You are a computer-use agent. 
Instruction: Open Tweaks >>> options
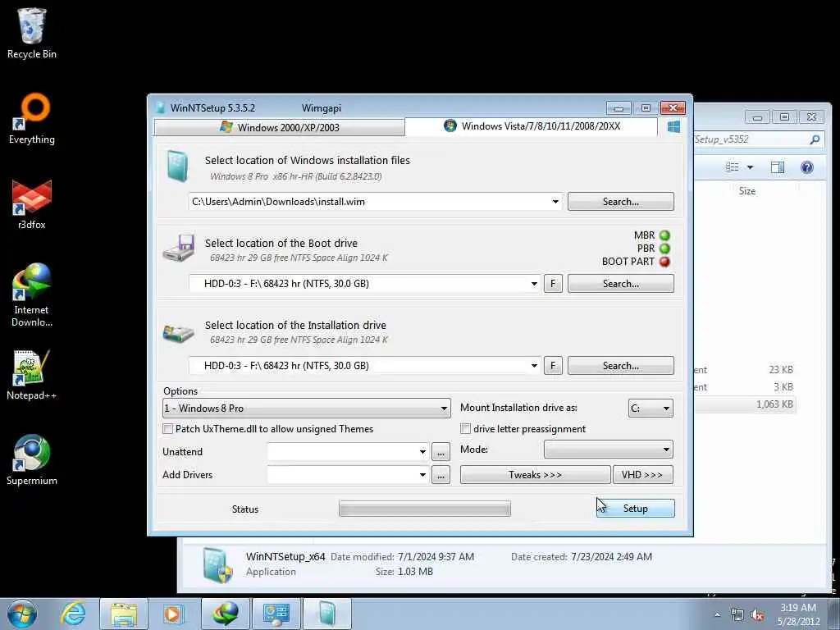coord(535,475)
